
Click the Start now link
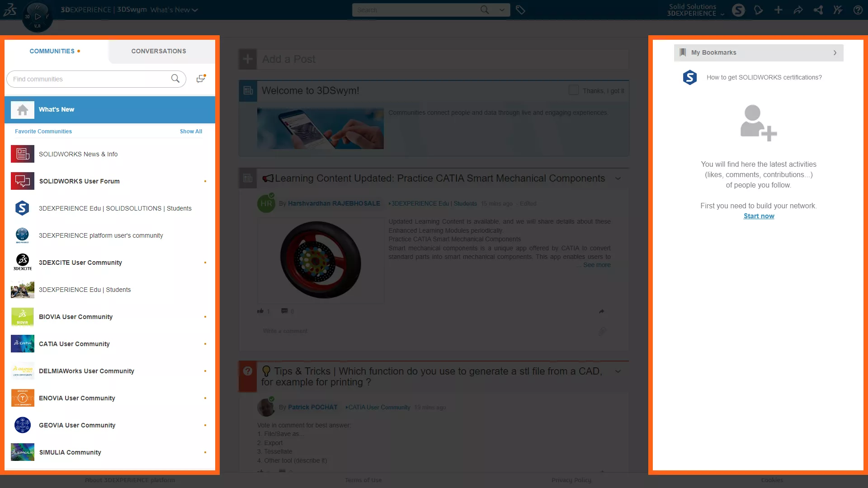pyautogui.click(x=759, y=216)
